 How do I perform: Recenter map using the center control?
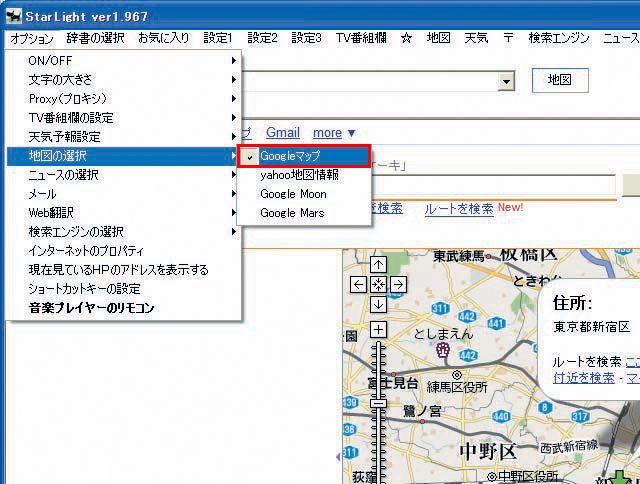[378, 284]
